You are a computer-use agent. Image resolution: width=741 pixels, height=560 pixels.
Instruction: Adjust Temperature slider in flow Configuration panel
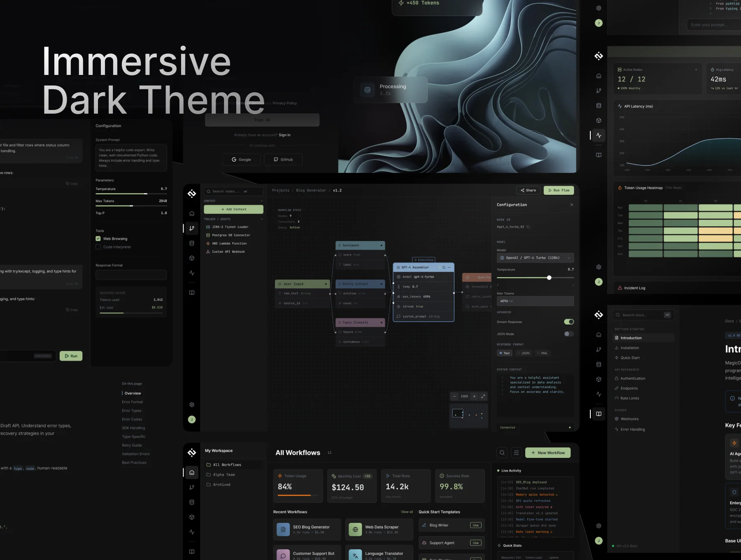[549, 278]
